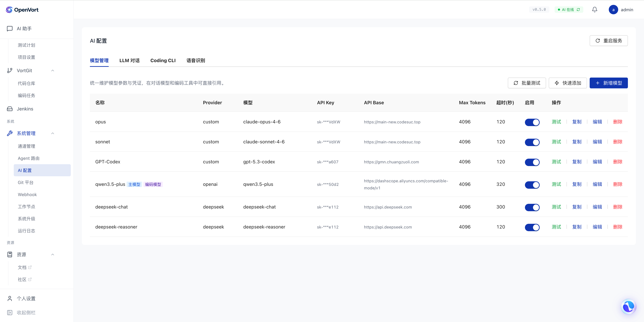Edit the GPT-Codex model
Image resolution: width=644 pixels, height=322 pixels.
click(598, 162)
